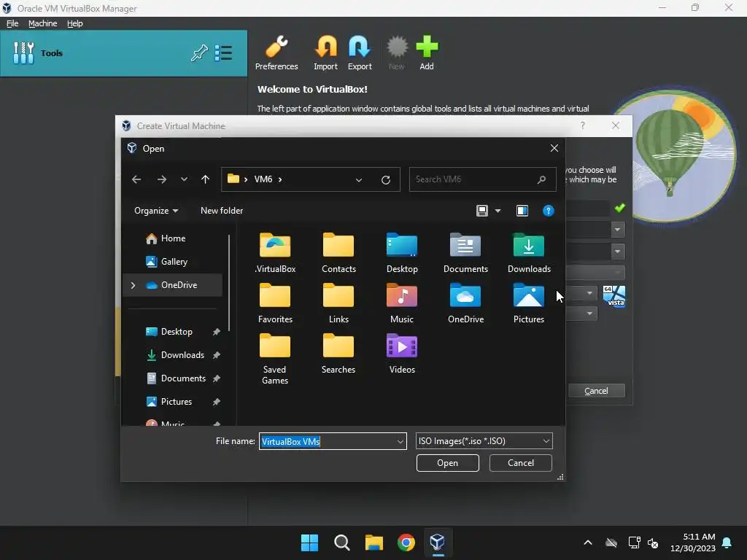Image resolution: width=747 pixels, height=560 pixels.
Task: Click the pin icon in Tools panel
Action: click(x=199, y=52)
